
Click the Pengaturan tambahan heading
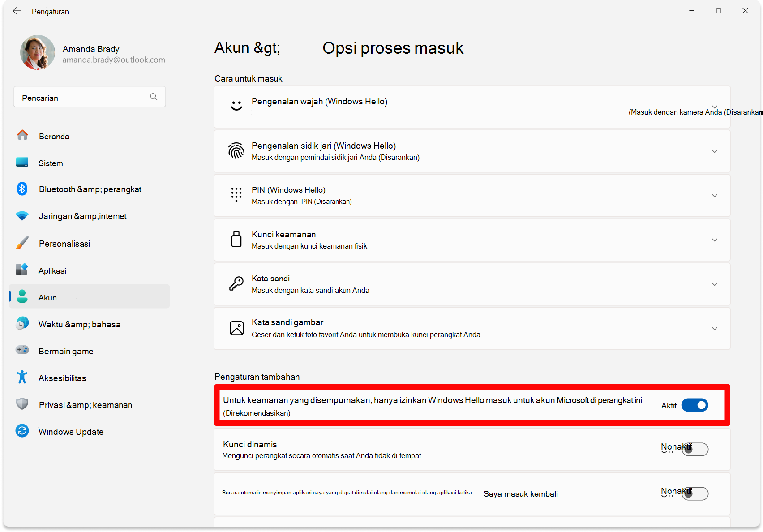pos(257,377)
